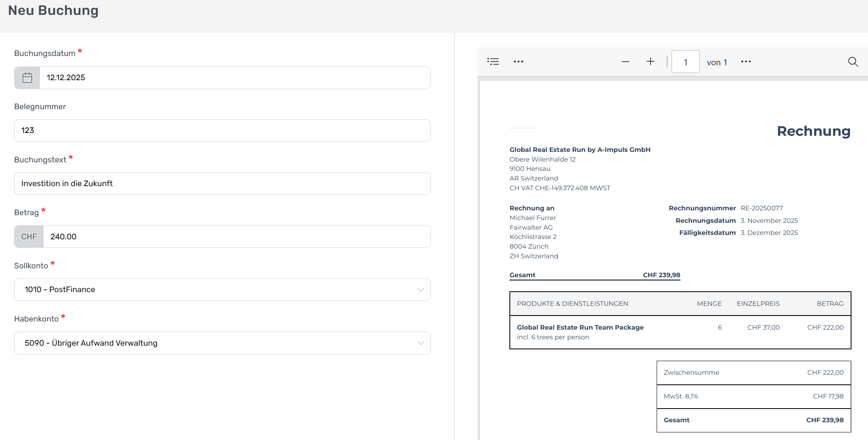The width and height of the screenshot is (868, 440).
Task: Click the Buchungstext input field
Action: coord(222,184)
